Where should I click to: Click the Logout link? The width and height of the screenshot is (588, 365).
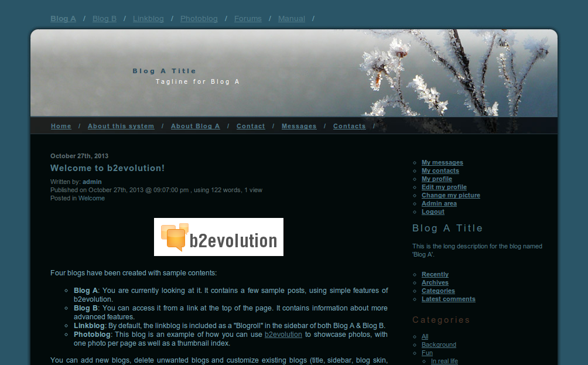[x=433, y=212]
